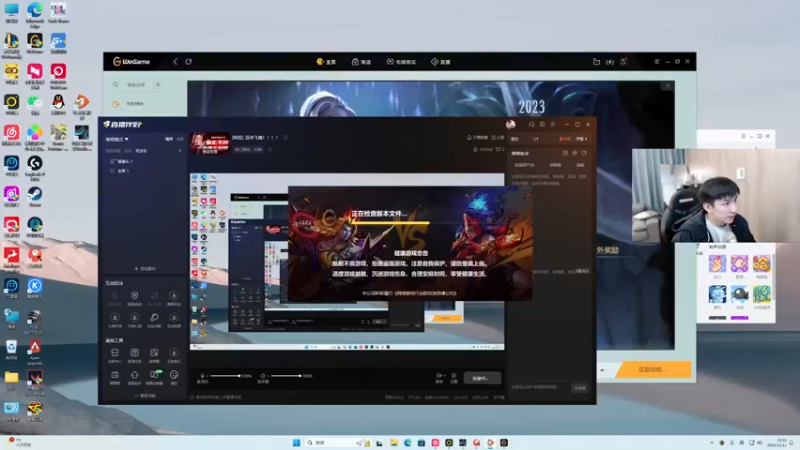Mute the speaker icon
The image size is (800, 450).
click(x=263, y=376)
